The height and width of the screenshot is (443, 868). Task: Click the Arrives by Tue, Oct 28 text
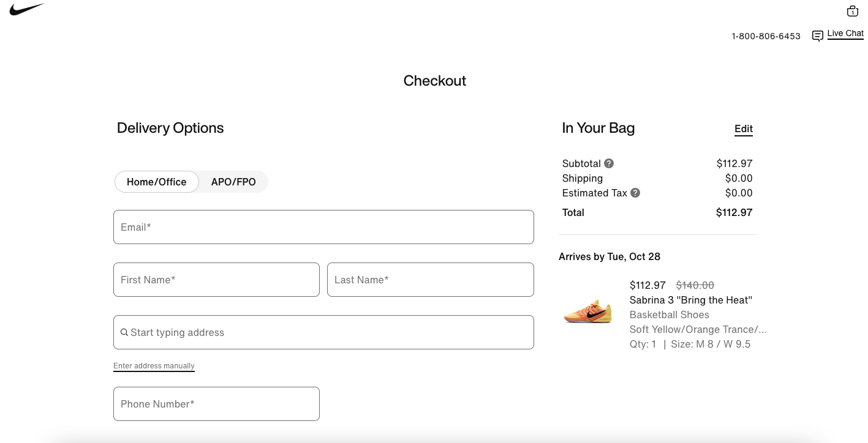(x=609, y=256)
